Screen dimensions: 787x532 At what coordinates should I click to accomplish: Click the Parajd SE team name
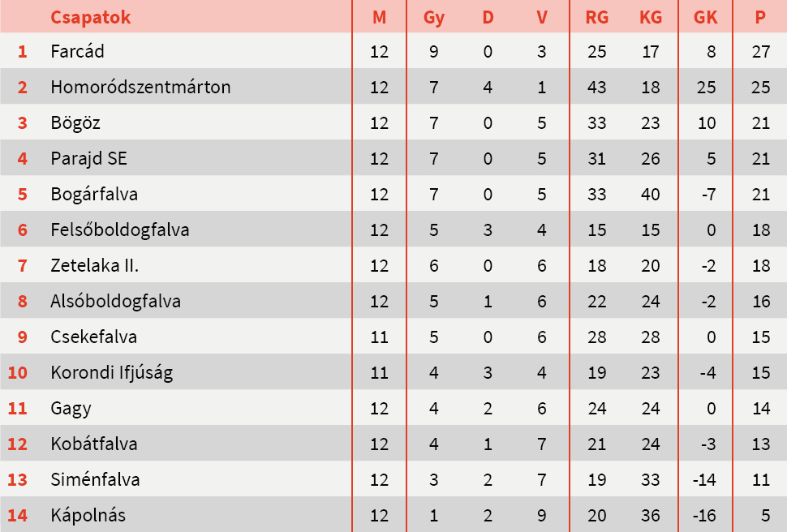[88, 158]
